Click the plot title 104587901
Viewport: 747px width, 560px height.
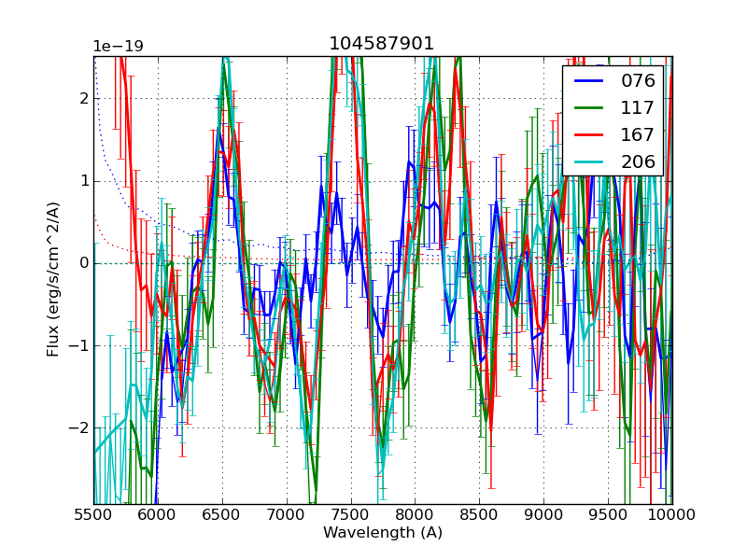(x=382, y=44)
